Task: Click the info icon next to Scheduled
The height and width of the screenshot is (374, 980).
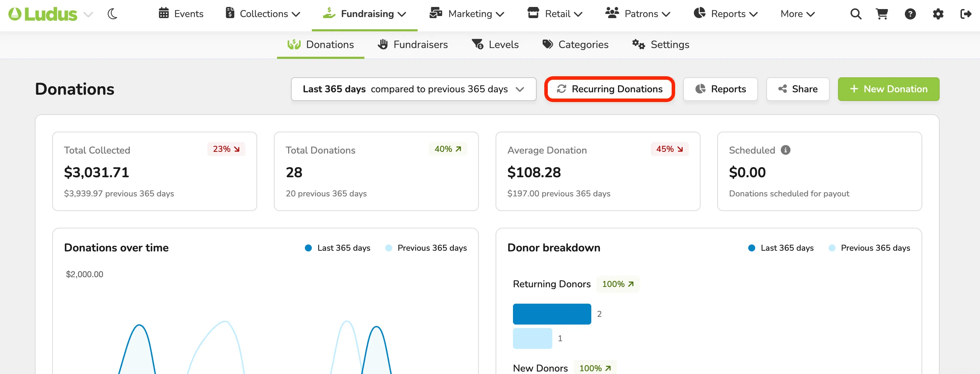Action: (x=785, y=150)
